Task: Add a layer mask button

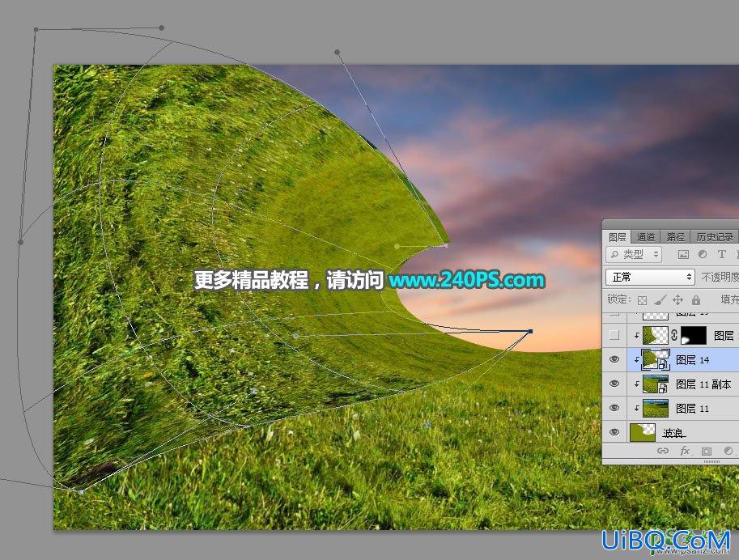Action: (706, 451)
